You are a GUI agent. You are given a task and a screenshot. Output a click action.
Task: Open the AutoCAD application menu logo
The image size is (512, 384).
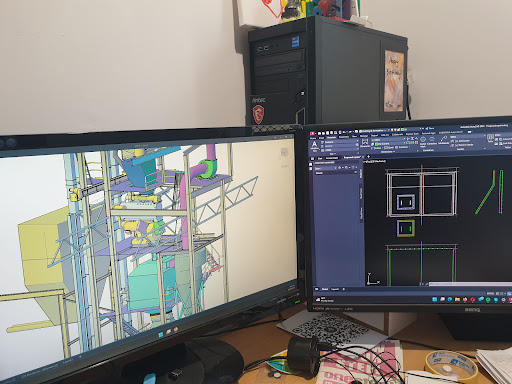coord(312,133)
